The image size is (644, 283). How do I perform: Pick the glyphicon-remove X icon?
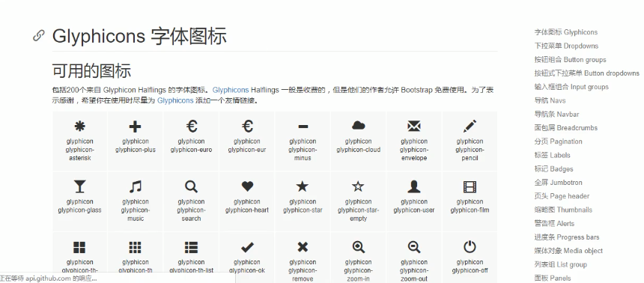pos(303,247)
